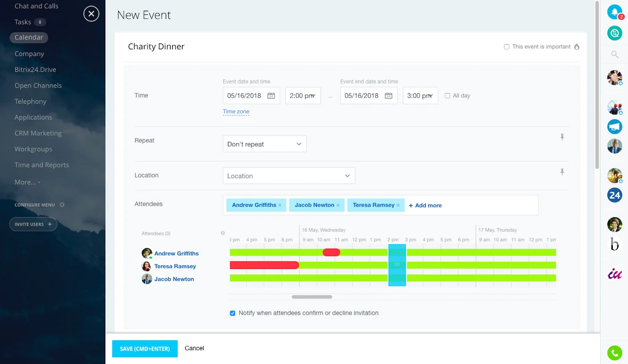628x364 pixels.
Task: Click the green chat messages icon
Action: coord(614,33)
